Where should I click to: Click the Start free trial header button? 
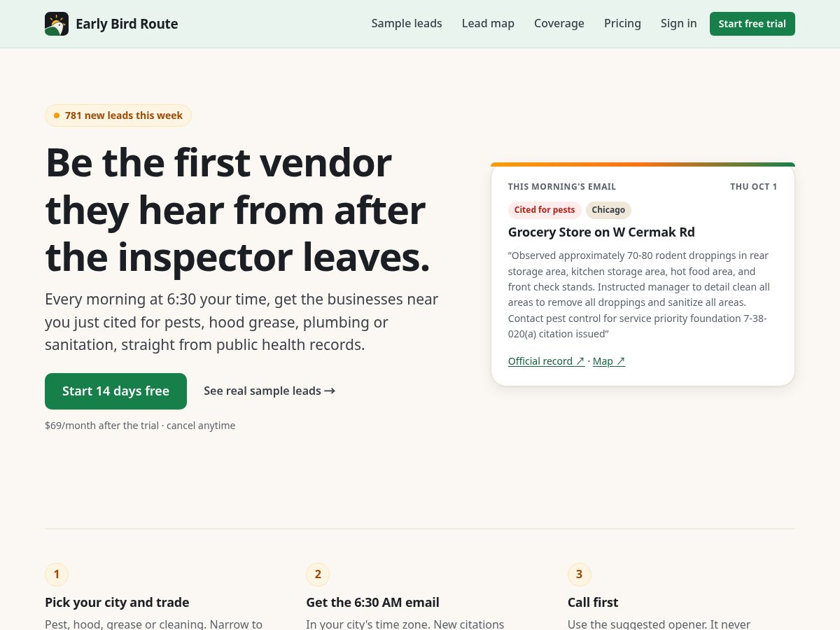tap(752, 24)
